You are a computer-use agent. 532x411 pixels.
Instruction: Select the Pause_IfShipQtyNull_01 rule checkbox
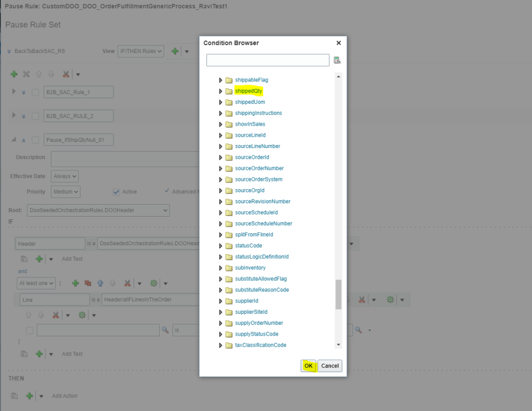[35, 140]
